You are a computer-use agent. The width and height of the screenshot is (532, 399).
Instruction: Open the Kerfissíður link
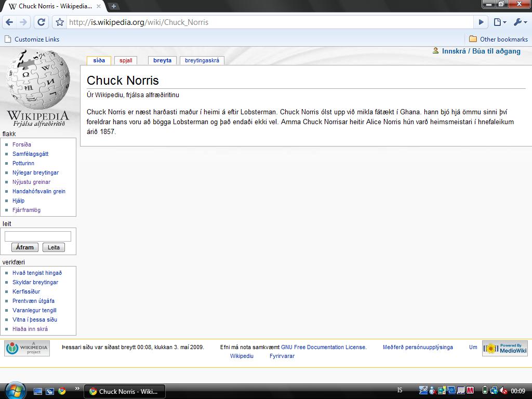pyautogui.click(x=26, y=291)
